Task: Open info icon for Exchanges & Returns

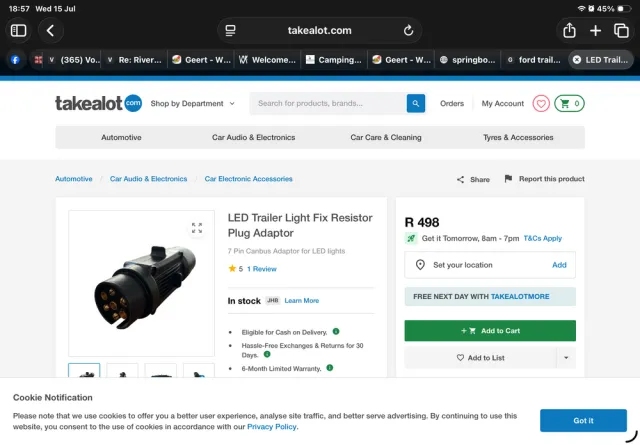Action: point(267,354)
